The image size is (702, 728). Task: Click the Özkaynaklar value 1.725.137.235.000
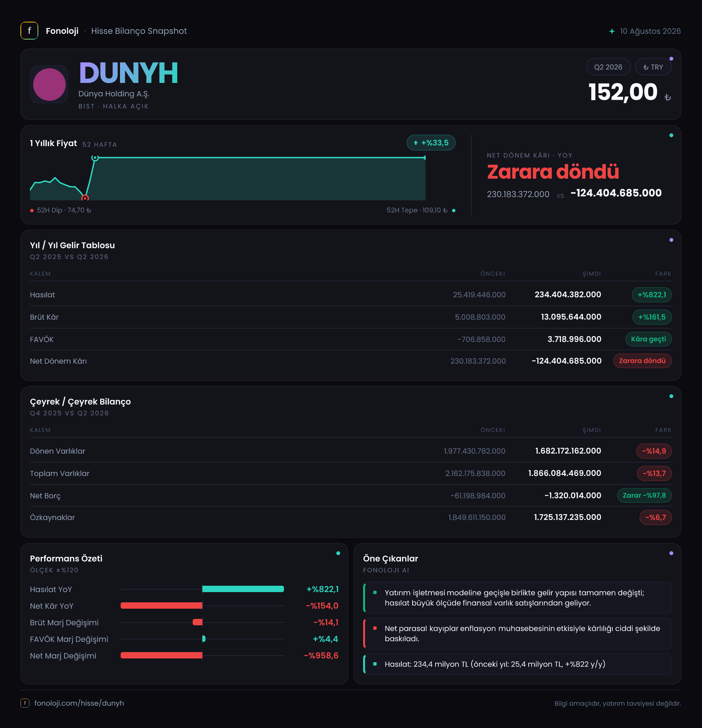click(x=567, y=517)
